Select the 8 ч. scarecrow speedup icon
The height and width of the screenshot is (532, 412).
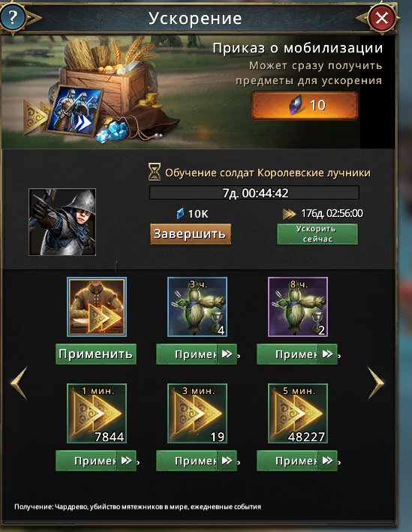298,307
